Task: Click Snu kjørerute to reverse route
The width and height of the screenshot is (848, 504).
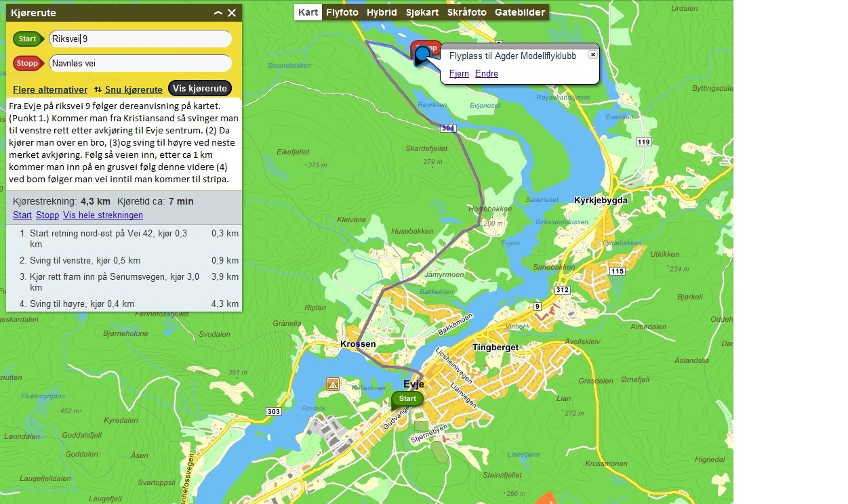Action: pyautogui.click(x=134, y=89)
